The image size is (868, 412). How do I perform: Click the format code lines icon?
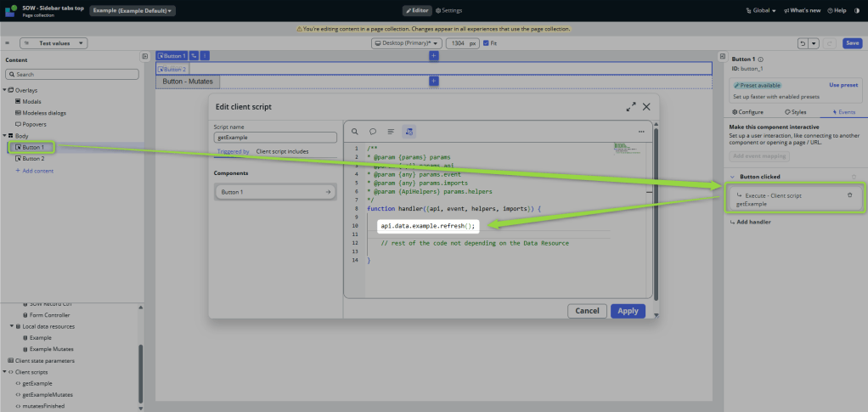click(x=391, y=132)
